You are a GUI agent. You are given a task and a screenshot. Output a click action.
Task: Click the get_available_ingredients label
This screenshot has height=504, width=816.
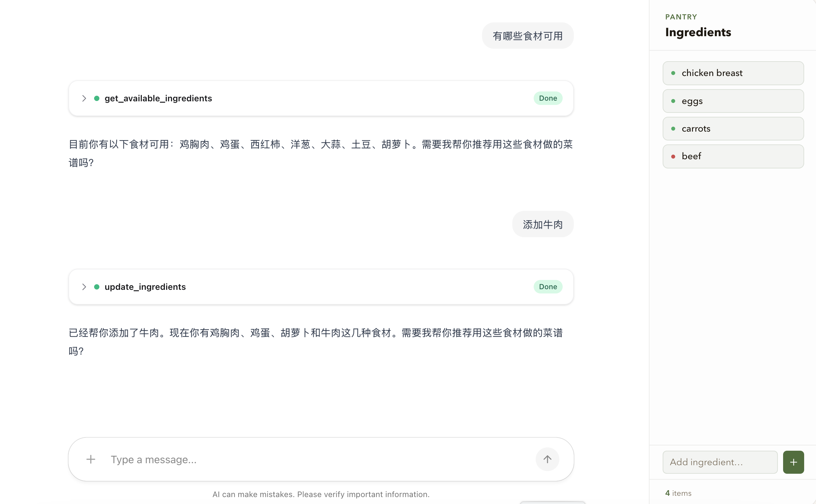click(x=158, y=98)
